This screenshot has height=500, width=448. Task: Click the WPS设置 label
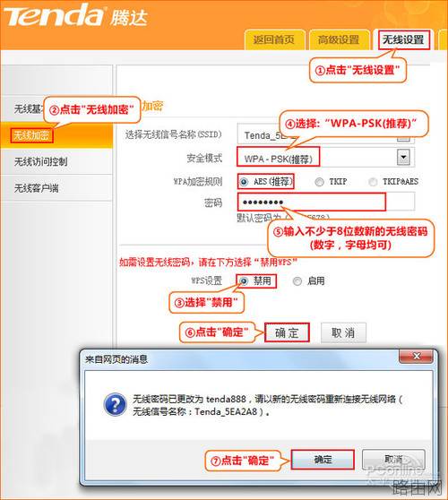pos(207,281)
